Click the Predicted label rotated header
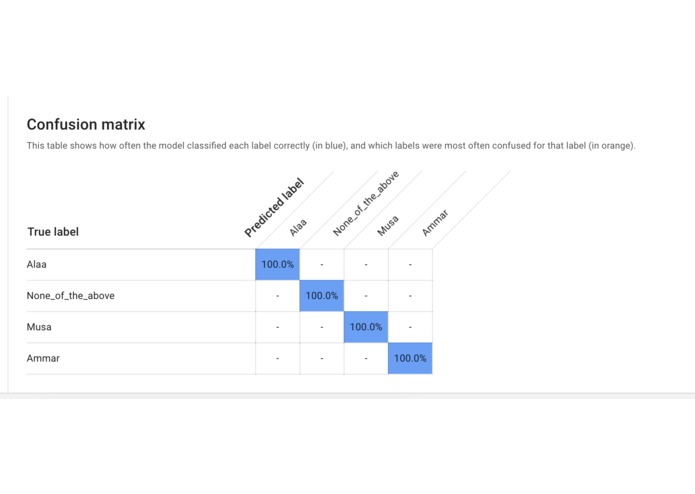The width and height of the screenshot is (695, 494). point(274,207)
